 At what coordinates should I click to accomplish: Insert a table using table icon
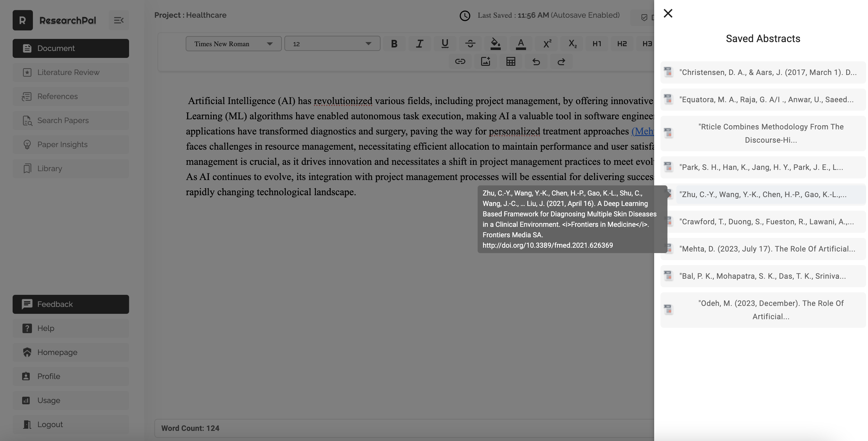(x=511, y=62)
